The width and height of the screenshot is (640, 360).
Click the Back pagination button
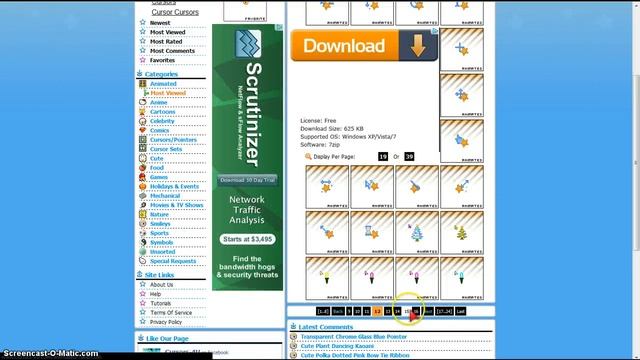click(x=338, y=311)
